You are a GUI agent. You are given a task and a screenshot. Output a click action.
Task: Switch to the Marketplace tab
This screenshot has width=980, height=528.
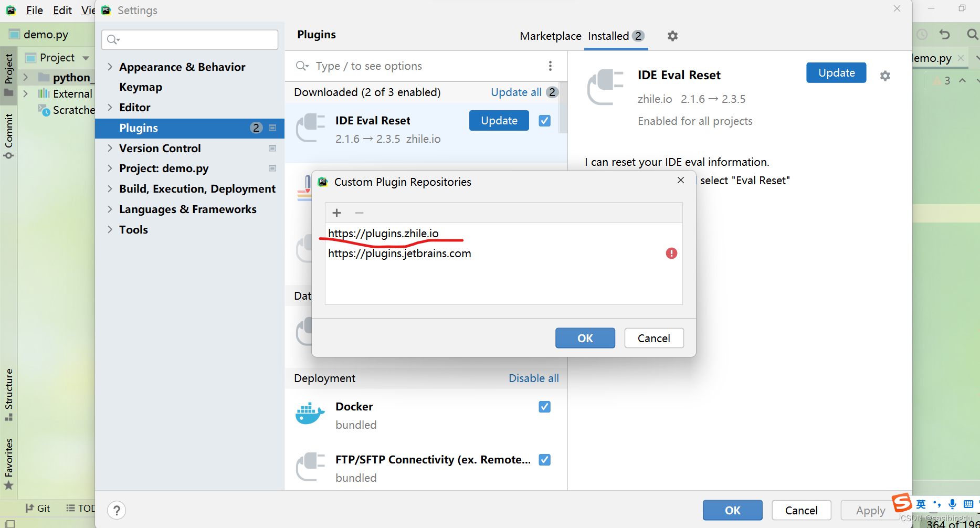(x=550, y=36)
